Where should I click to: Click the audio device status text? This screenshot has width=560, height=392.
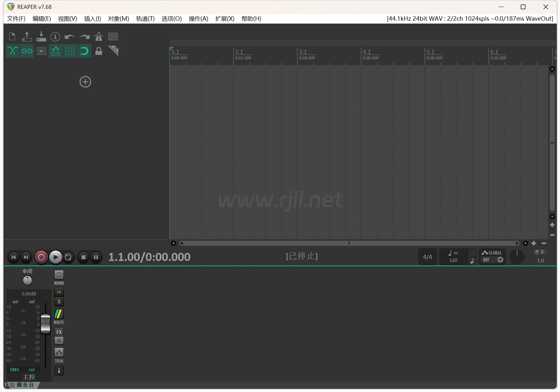pos(470,19)
